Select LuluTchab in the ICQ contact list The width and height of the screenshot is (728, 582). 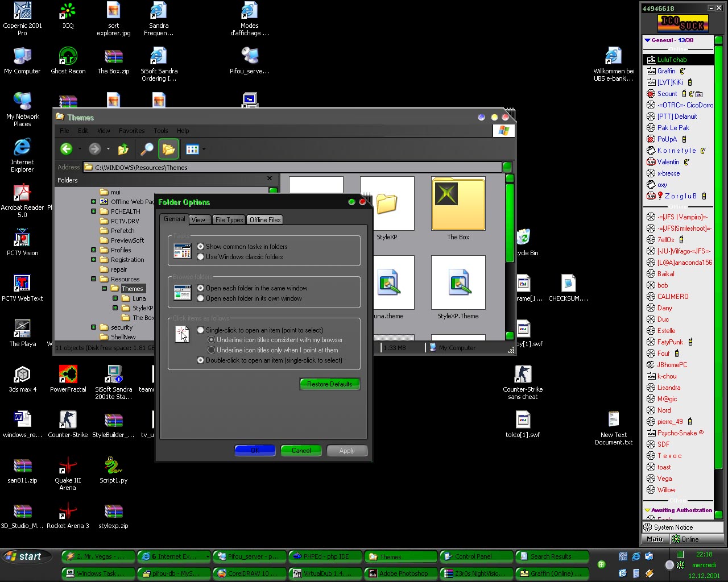click(679, 60)
